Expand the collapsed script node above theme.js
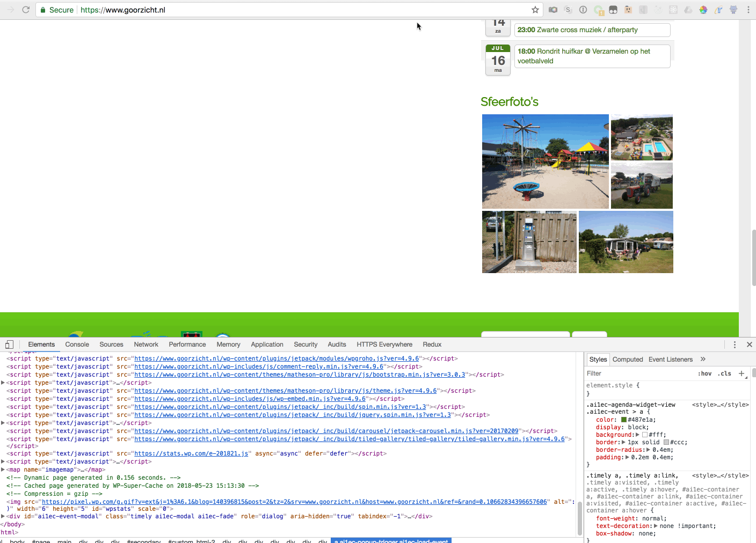756x543 pixels. point(3,383)
